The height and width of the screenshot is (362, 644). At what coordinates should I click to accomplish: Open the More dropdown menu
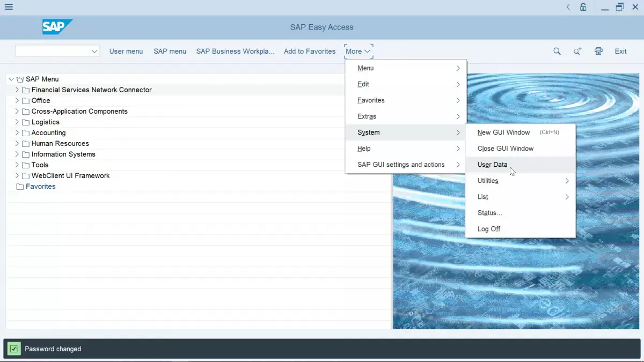pyautogui.click(x=358, y=51)
